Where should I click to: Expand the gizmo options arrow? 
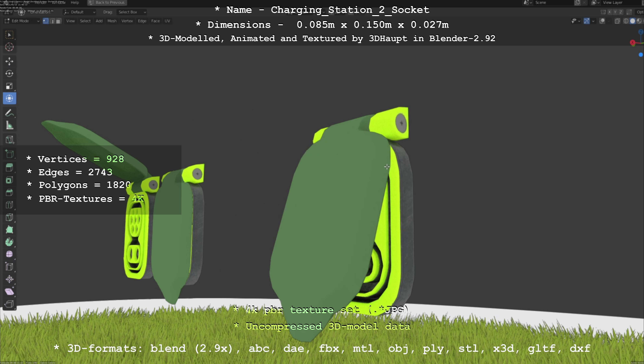click(593, 21)
